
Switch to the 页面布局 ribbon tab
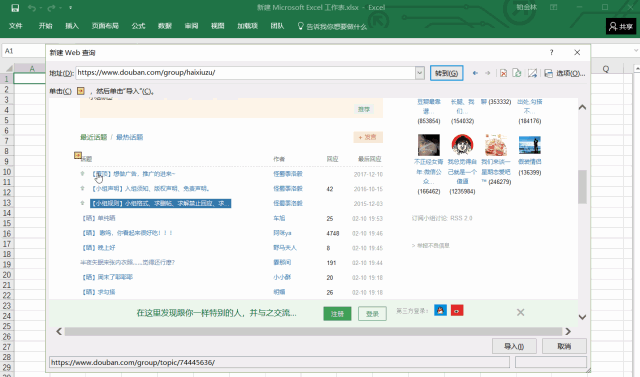[105, 26]
